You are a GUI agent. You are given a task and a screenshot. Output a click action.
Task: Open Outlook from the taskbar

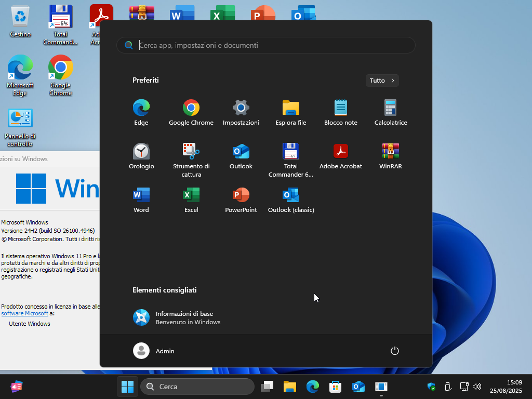358,387
